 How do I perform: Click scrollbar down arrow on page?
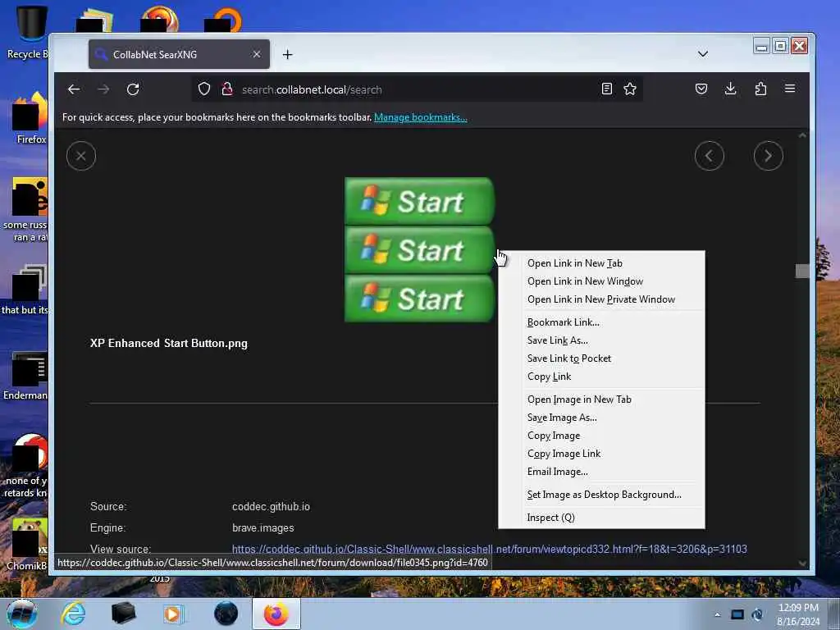(802, 563)
